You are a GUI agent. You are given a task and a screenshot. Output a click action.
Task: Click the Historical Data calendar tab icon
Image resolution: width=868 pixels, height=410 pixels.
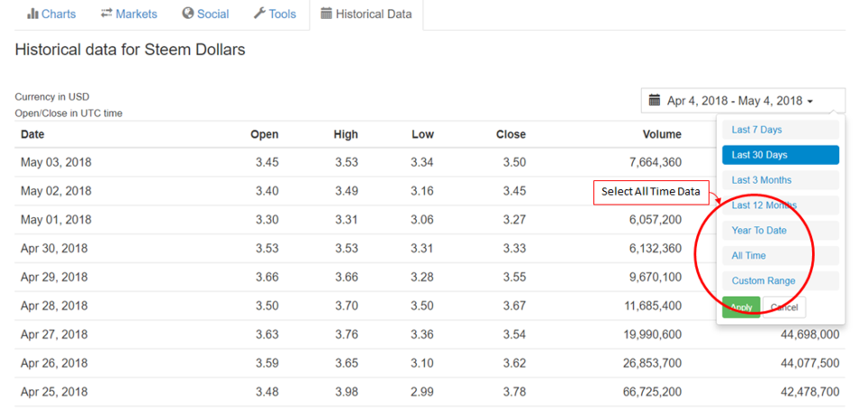click(326, 14)
